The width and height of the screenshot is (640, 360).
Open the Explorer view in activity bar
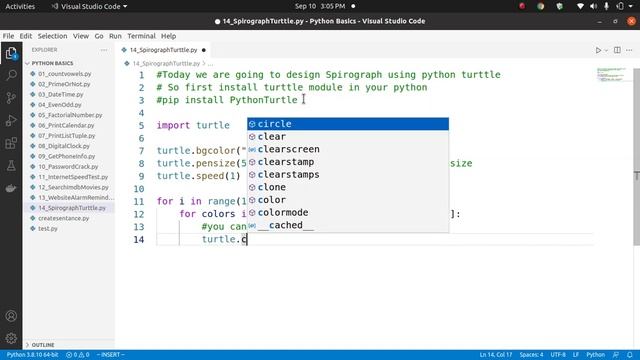(x=11, y=53)
